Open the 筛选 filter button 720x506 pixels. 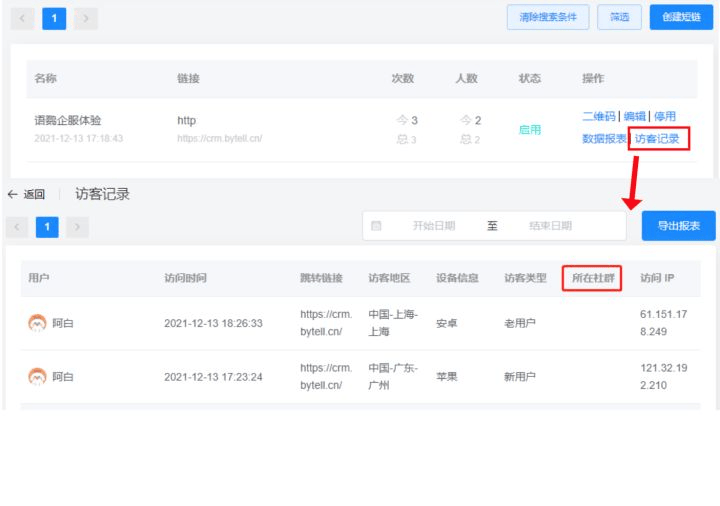tap(619, 17)
